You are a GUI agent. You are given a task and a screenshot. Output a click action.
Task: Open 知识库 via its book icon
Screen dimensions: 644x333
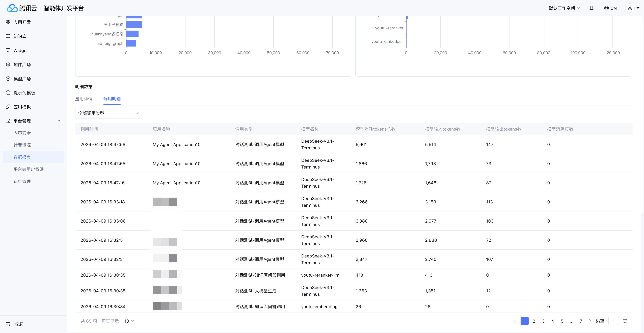[x=8, y=36]
